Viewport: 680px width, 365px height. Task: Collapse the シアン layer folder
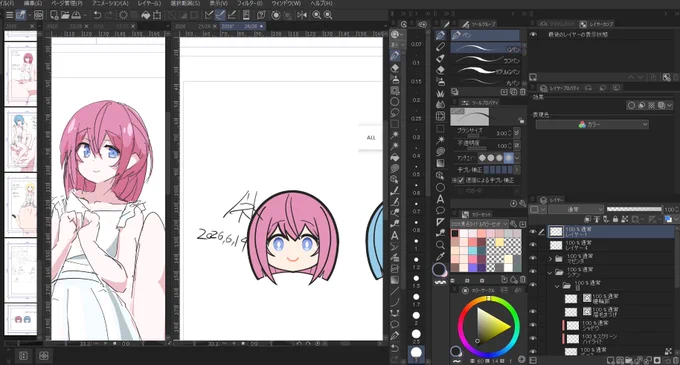point(550,272)
